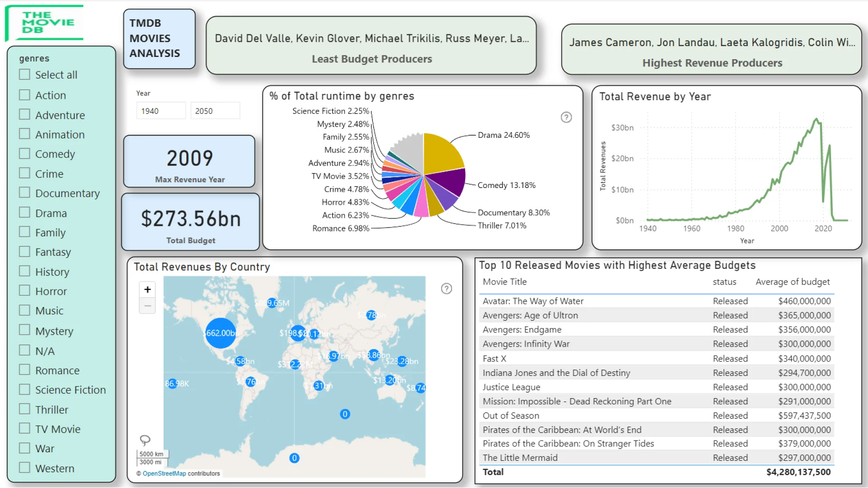This screenshot has width=868, height=488.
Task: Select the $662.00bn North America bubble
Action: point(221,333)
